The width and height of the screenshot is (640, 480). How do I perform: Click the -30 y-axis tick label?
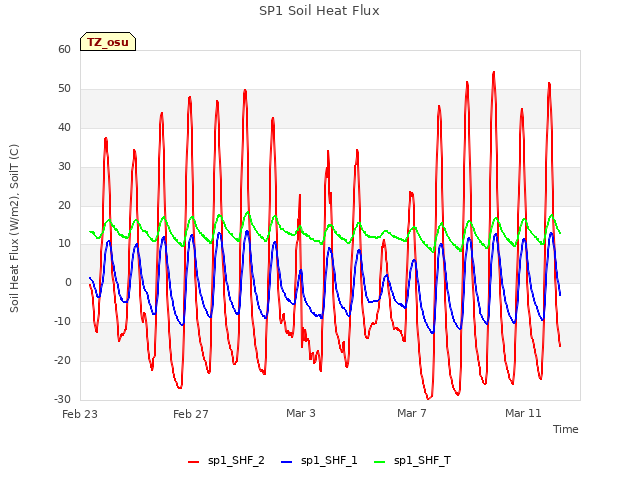click(63, 400)
